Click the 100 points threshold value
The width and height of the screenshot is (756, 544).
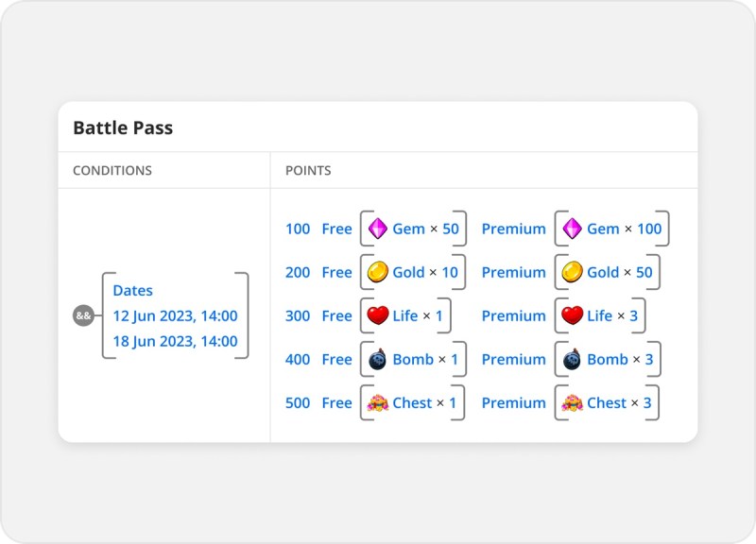point(298,229)
